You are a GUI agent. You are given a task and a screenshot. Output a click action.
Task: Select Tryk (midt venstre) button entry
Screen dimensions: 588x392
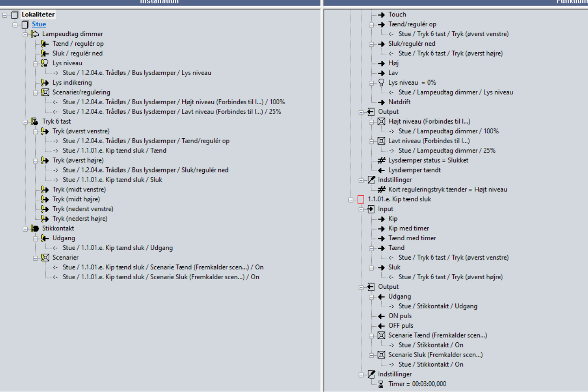79,189
